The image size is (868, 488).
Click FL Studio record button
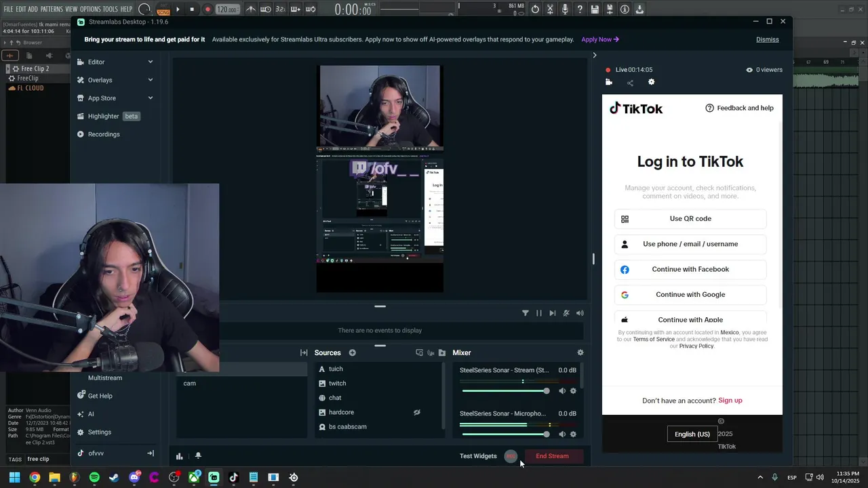(x=208, y=9)
